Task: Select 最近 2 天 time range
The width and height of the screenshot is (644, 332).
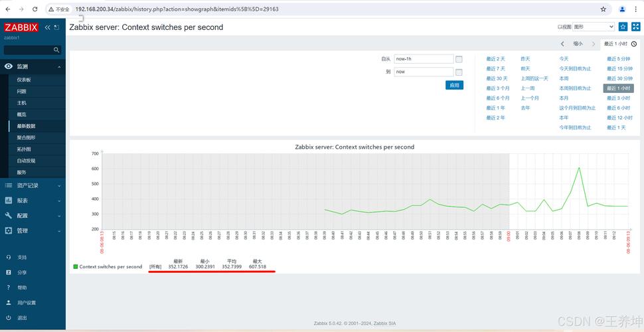Action: (x=495, y=58)
